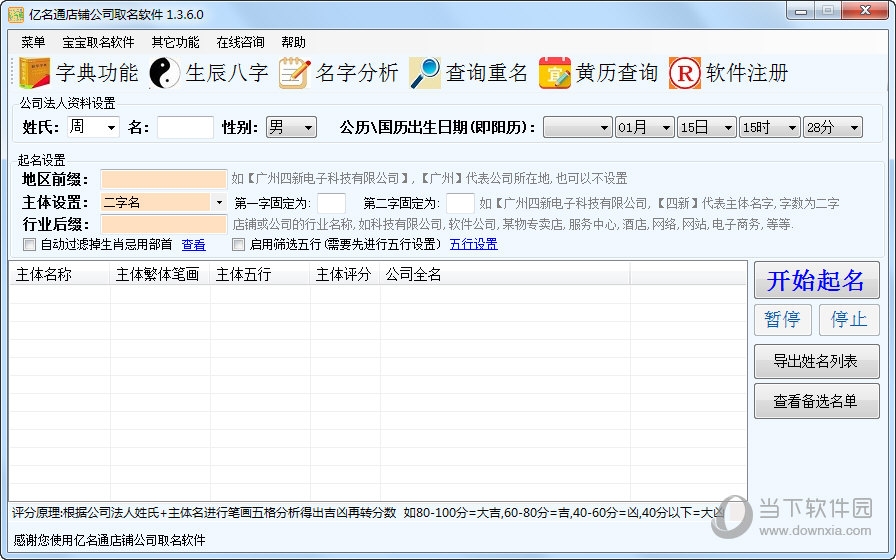
Task: Expand the 15时 hour dropdown
Action: 792,127
